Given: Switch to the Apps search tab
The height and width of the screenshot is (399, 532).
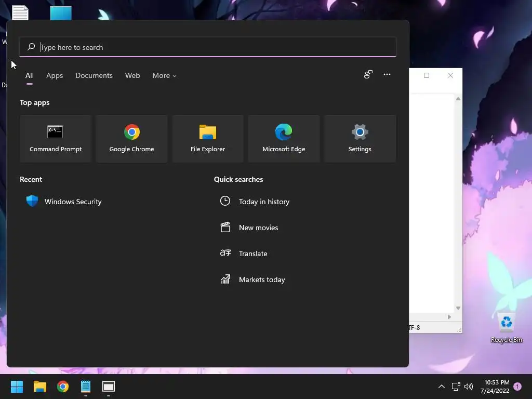Looking at the screenshot, I should [x=55, y=75].
